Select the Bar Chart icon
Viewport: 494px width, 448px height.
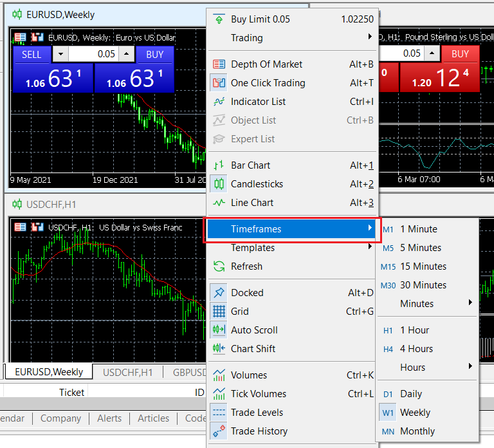[219, 165]
